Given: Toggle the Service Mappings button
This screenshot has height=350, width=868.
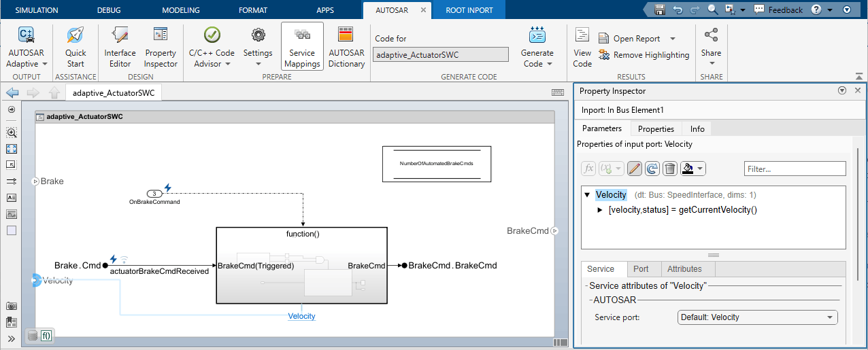Looking at the screenshot, I should (302, 47).
